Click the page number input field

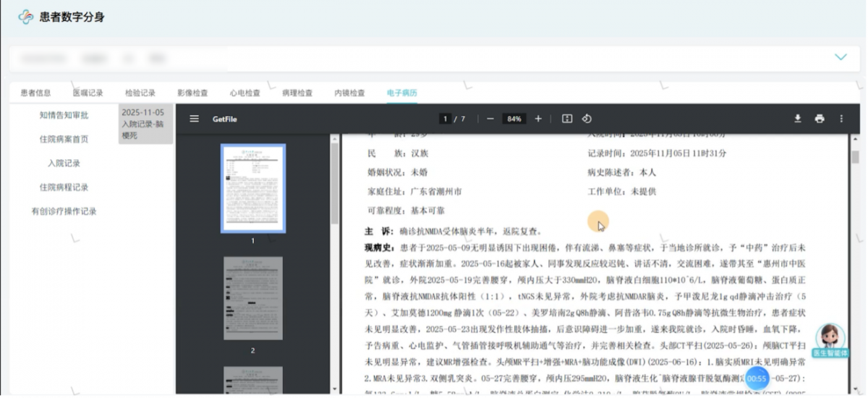446,119
